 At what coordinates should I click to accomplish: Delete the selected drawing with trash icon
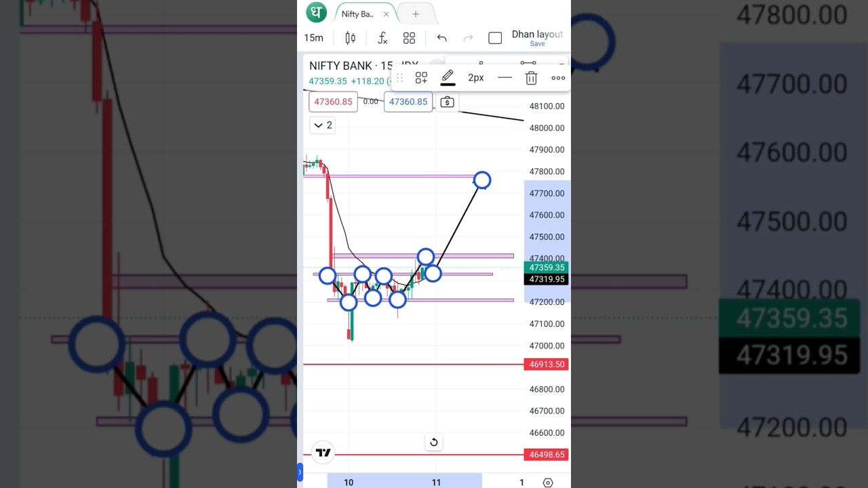click(x=531, y=78)
